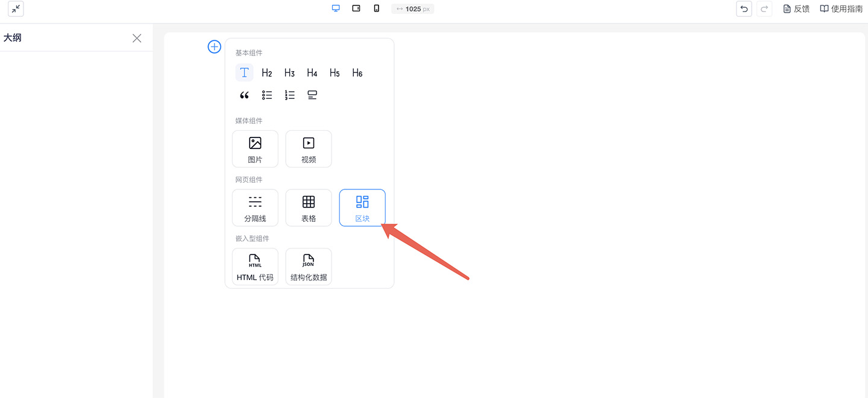This screenshot has height=398, width=868.
Task: Click the blue plus add-component button
Action: (x=215, y=46)
